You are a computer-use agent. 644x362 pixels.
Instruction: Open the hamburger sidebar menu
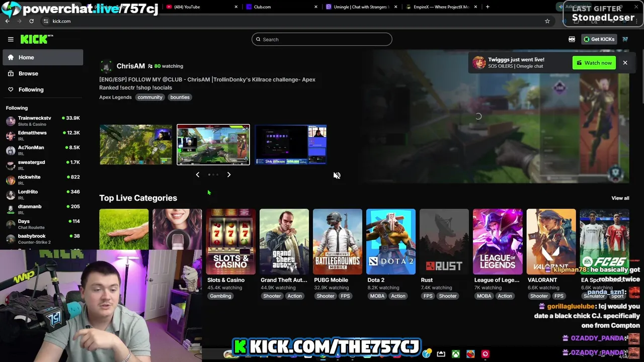11,39
